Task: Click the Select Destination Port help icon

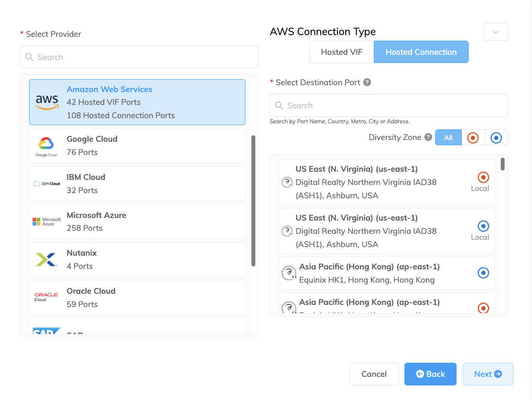Action: tap(367, 82)
